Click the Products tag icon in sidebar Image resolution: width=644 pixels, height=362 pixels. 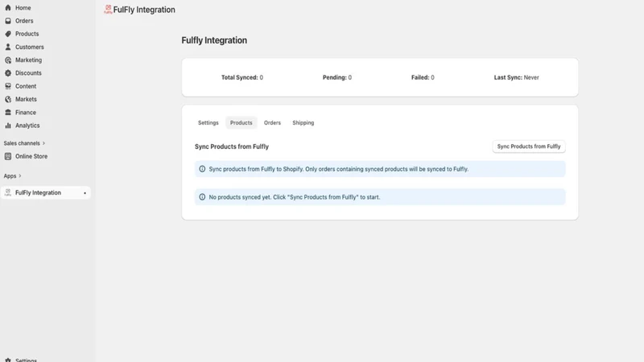[x=8, y=34]
